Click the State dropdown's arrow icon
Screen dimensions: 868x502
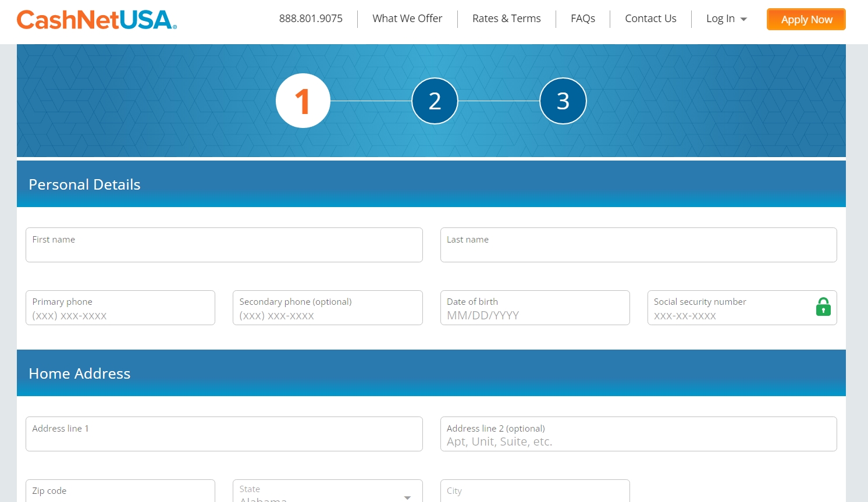(x=407, y=497)
